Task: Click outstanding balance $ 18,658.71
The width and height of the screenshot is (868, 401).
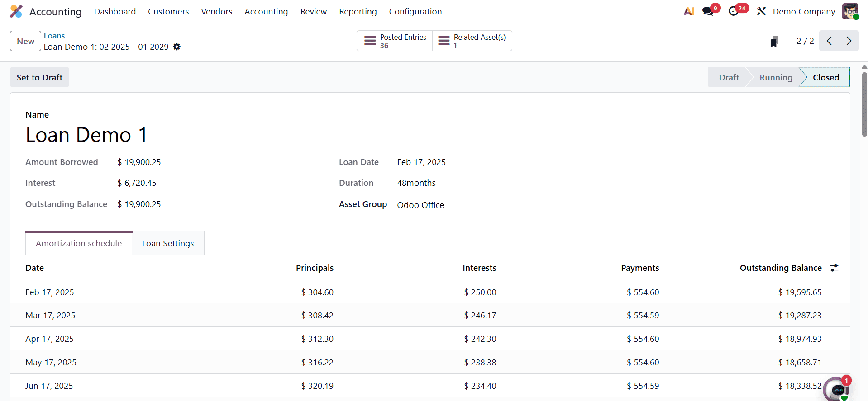Action: 800,363
